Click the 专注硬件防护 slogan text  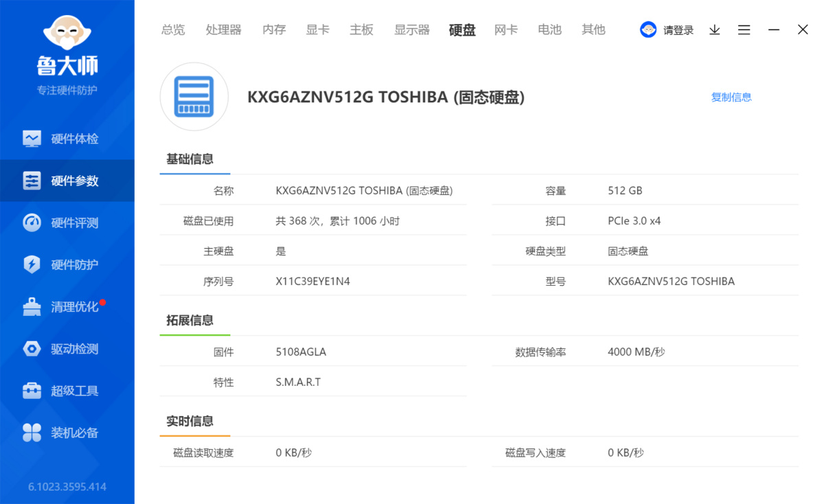tap(67, 91)
